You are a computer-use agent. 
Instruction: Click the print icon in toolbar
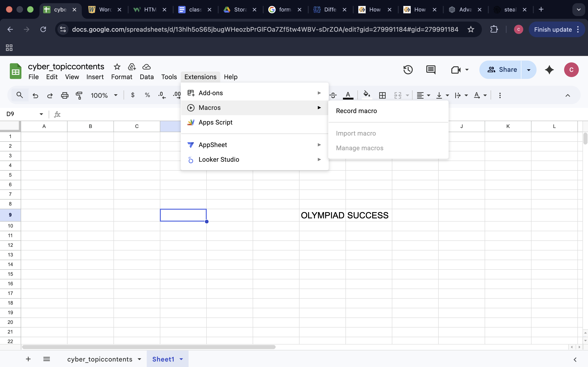pyautogui.click(x=64, y=95)
